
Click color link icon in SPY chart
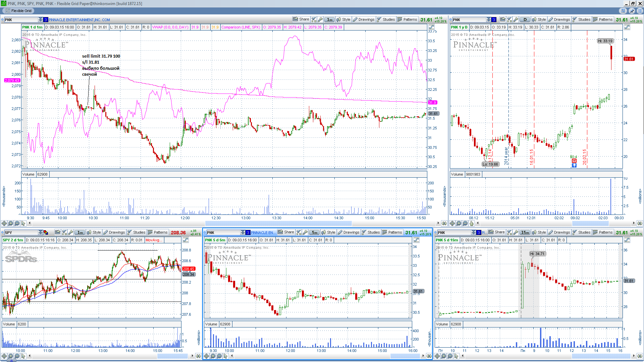tap(46, 232)
